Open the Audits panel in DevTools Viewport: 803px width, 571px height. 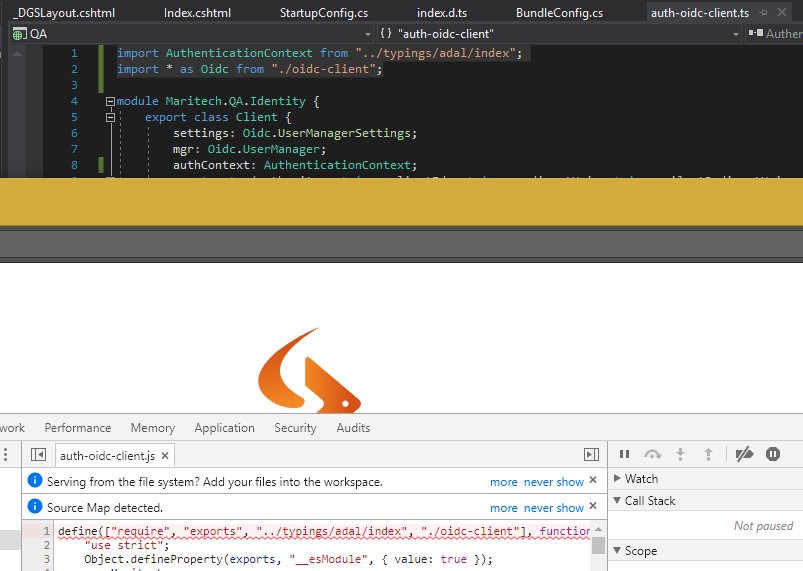(x=353, y=428)
